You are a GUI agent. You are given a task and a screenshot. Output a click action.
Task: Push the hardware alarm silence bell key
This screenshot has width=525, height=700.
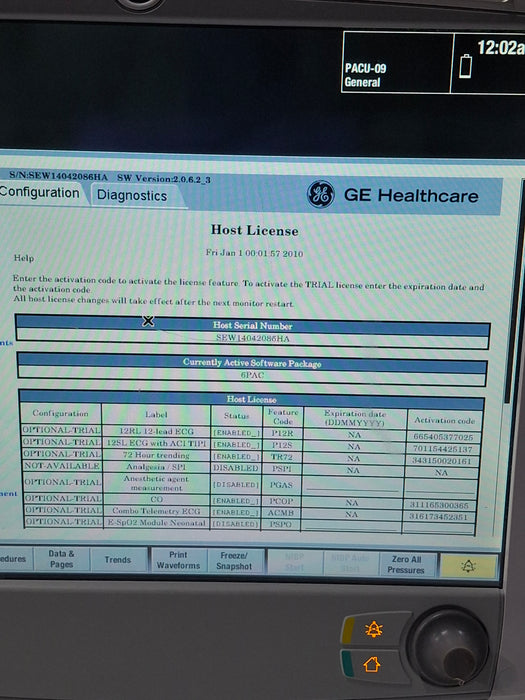[x=374, y=629]
